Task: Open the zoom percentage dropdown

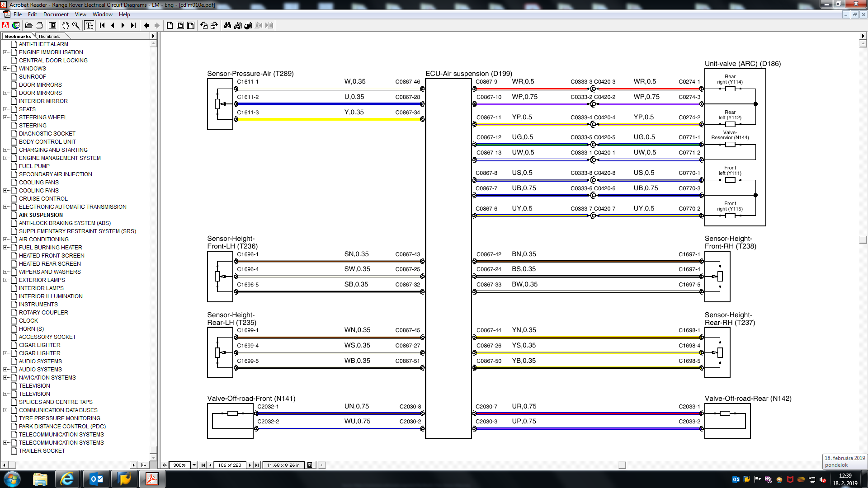Action: [x=194, y=465]
